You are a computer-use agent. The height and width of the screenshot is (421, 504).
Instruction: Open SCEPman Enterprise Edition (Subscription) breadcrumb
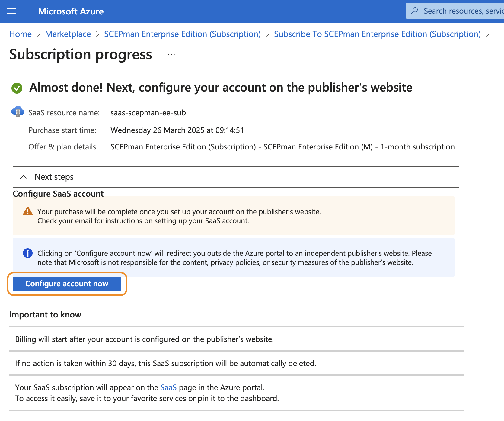182,34
